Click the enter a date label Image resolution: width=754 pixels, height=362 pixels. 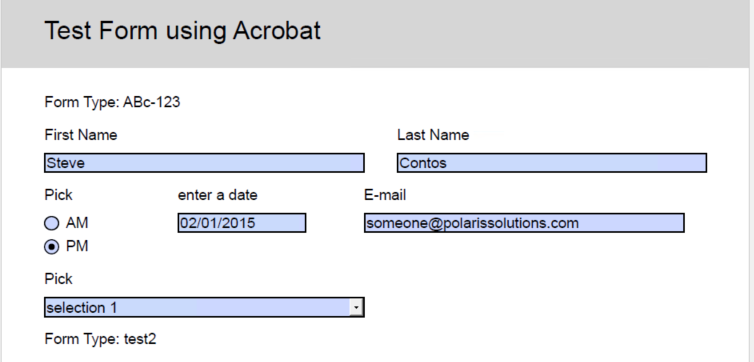tap(218, 195)
